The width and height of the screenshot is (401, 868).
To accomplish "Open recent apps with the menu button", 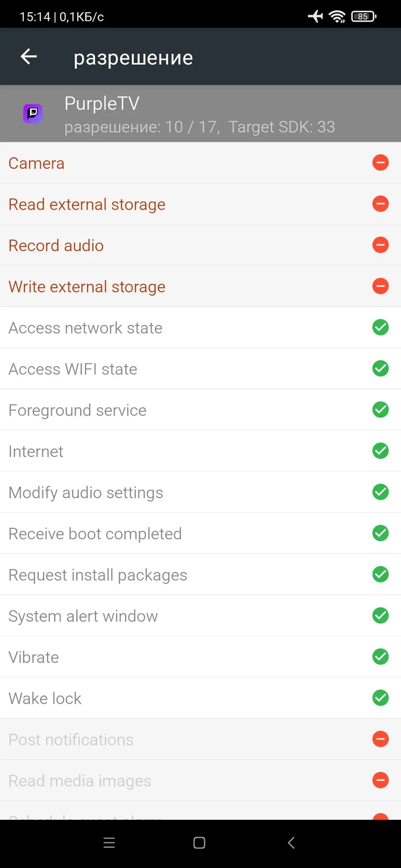I will (x=109, y=843).
